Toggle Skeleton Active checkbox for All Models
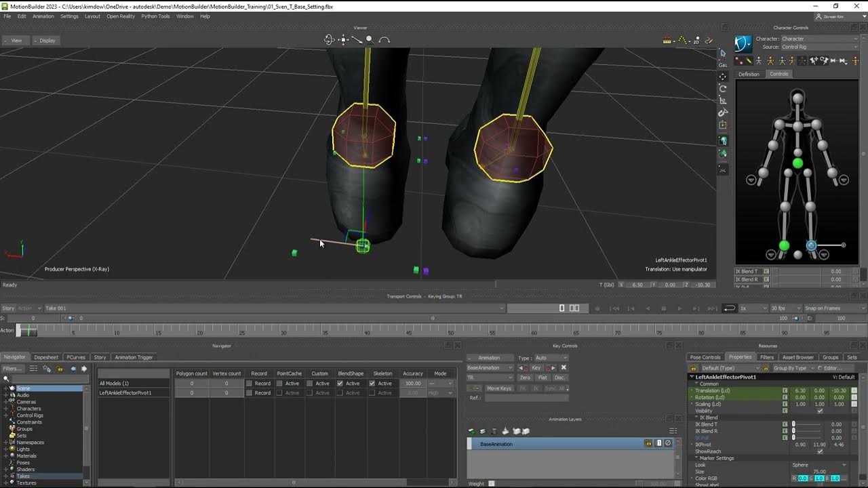Image resolution: width=868 pixels, height=488 pixels. pos(372,384)
